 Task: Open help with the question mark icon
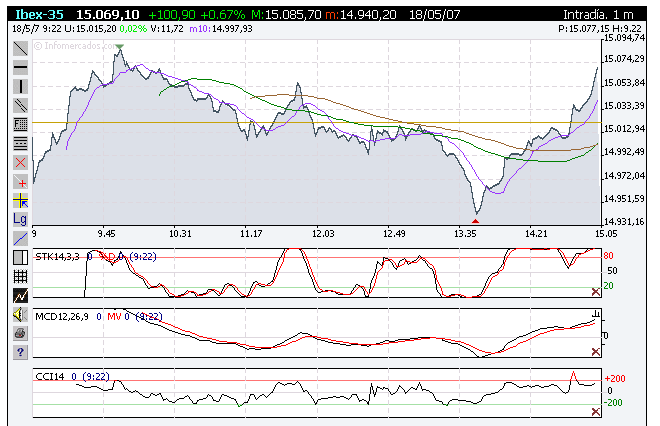tap(20, 352)
